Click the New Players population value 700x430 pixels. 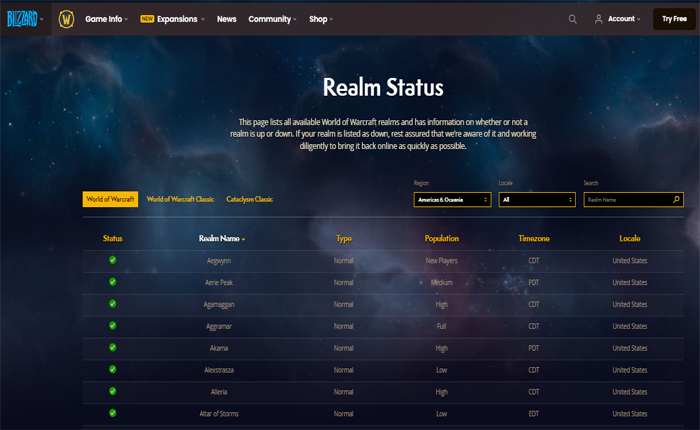(442, 261)
